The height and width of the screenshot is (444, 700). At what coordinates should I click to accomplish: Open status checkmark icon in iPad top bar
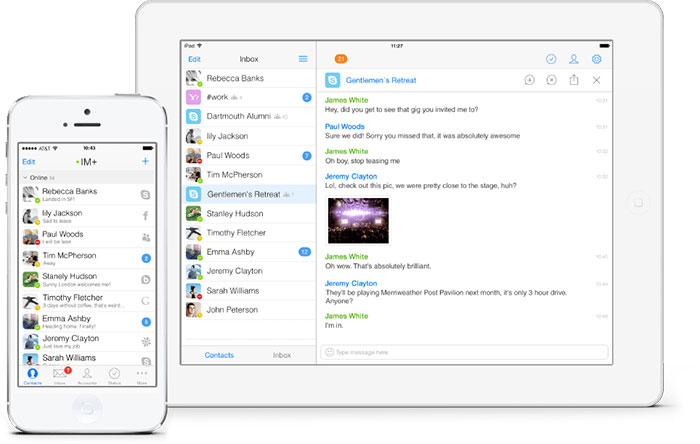click(551, 59)
